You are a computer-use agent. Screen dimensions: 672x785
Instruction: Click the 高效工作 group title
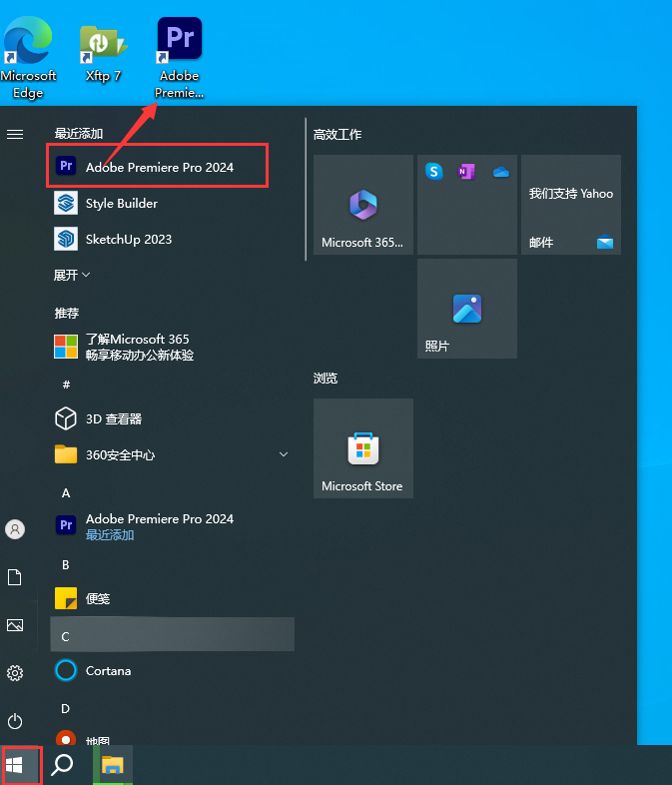coord(337,134)
